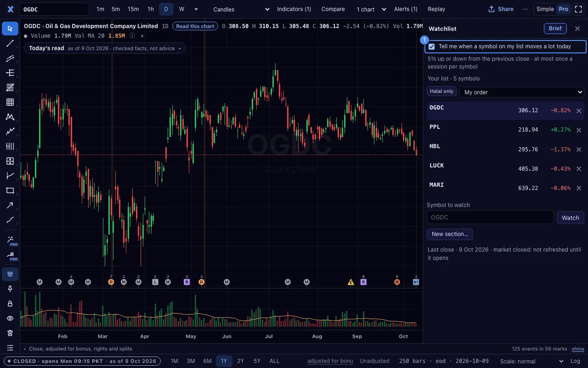Toggle drawings visibility with the eye icon
The height and width of the screenshot is (368, 588).
[10, 318]
